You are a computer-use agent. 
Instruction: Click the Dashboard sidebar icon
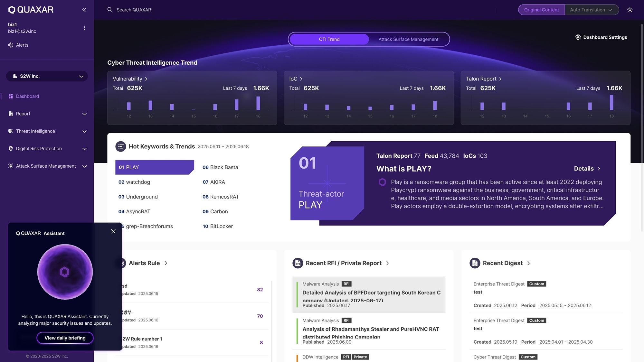tap(11, 96)
